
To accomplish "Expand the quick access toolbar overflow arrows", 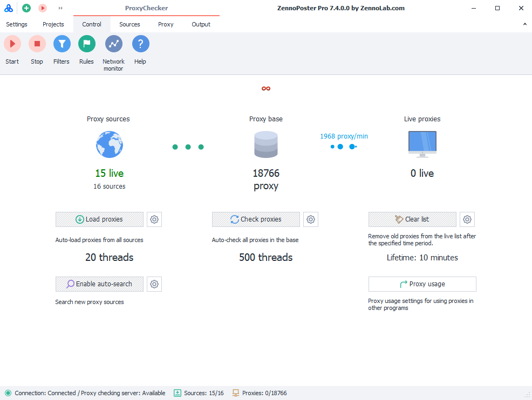I will click(x=60, y=8).
